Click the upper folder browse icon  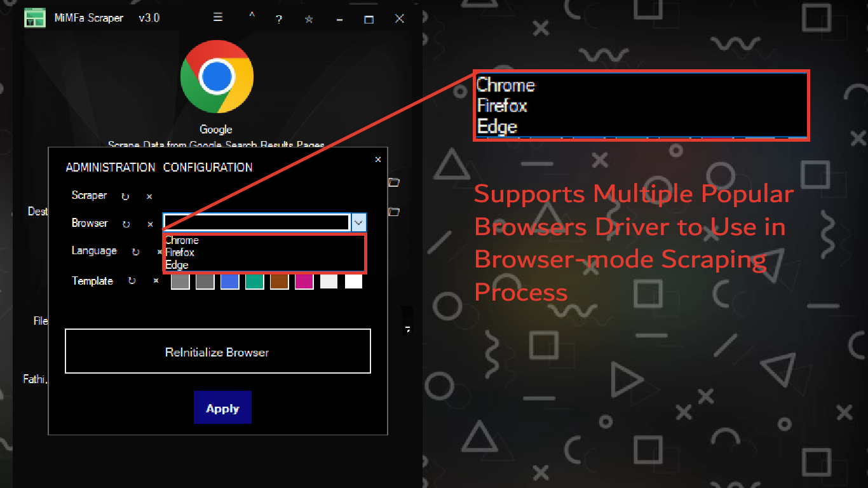pyautogui.click(x=394, y=182)
